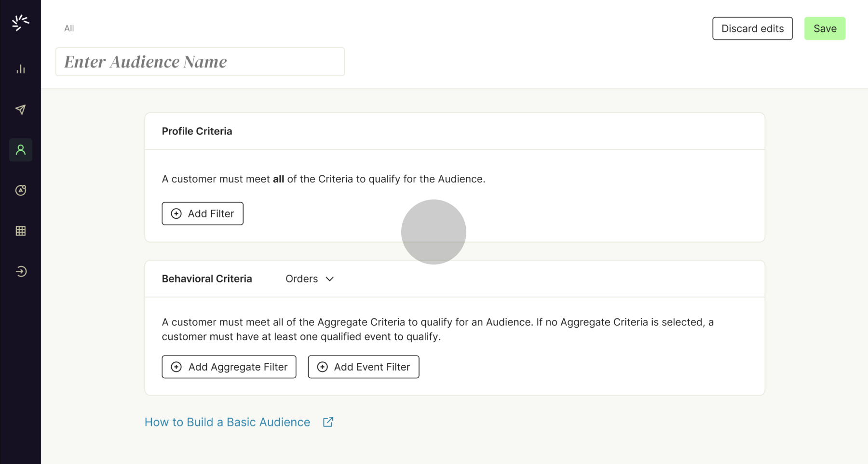Click the starburst logo in the sidebar
The width and height of the screenshot is (868, 464).
pyautogui.click(x=20, y=22)
